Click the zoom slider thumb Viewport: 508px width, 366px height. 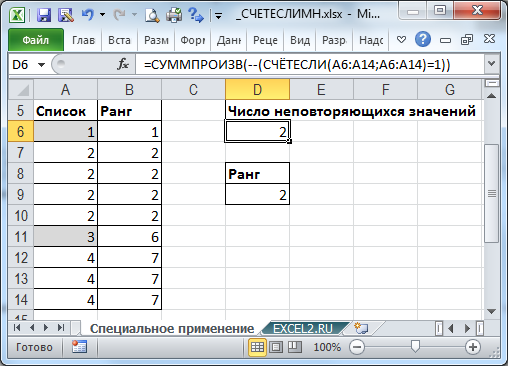tap(415, 346)
